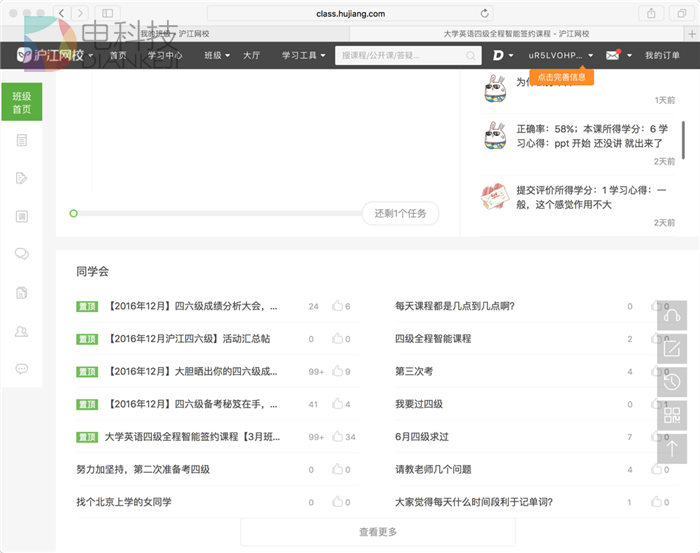Expand the mail dropdown arrow
This screenshot has height=553, width=700.
click(x=629, y=55)
